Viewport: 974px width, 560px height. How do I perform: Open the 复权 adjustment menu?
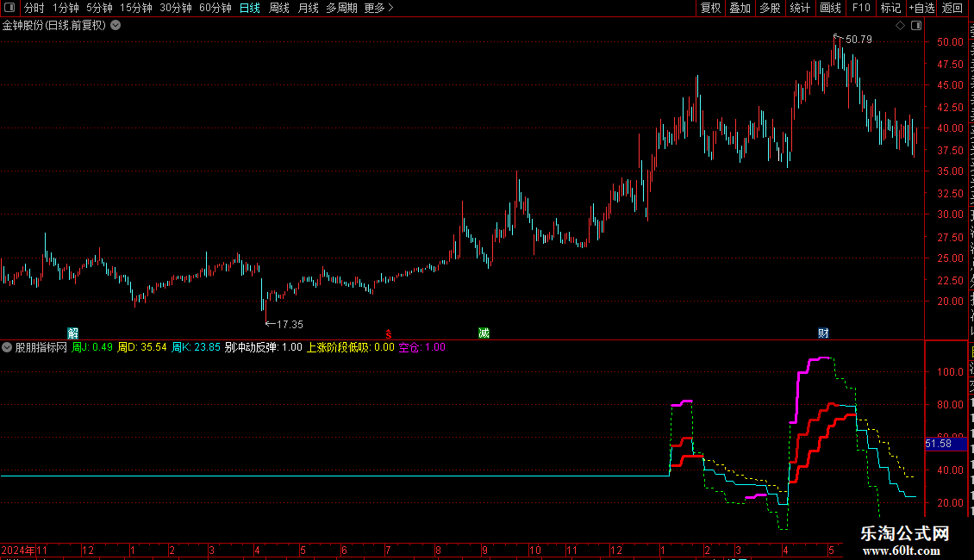click(x=710, y=8)
